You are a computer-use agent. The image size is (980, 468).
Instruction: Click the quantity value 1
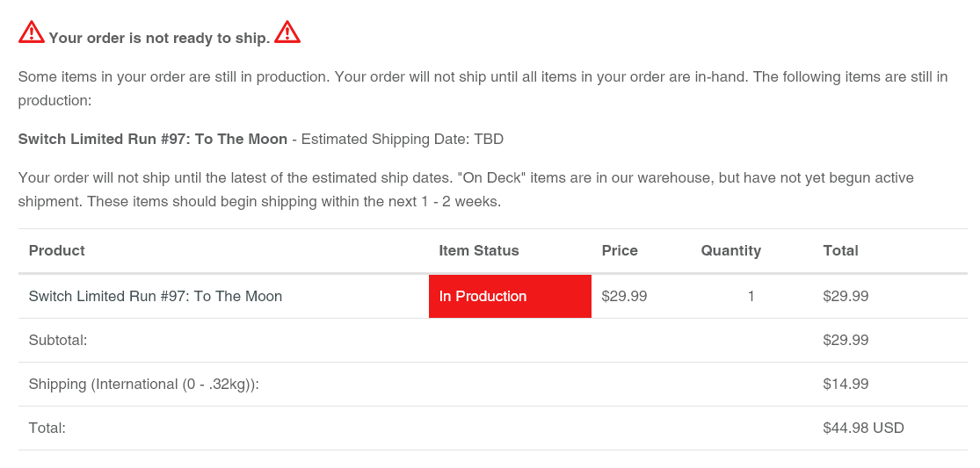coord(751,296)
